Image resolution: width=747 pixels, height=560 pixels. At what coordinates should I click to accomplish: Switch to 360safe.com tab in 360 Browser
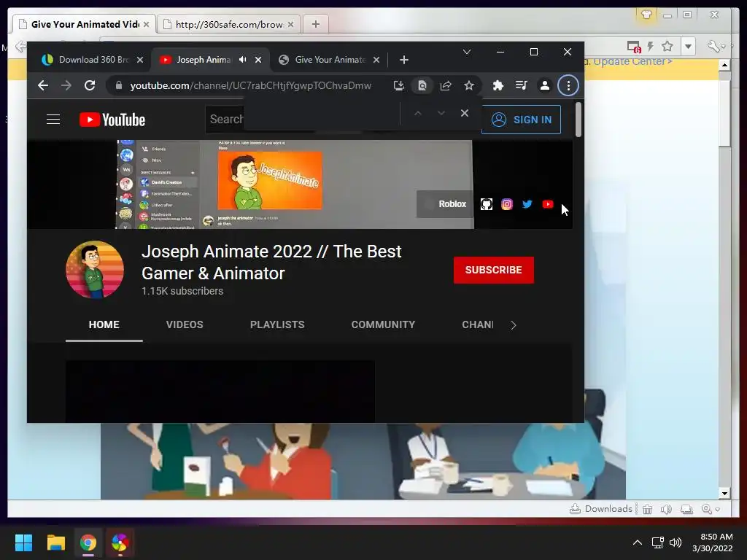[x=228, y=24]
